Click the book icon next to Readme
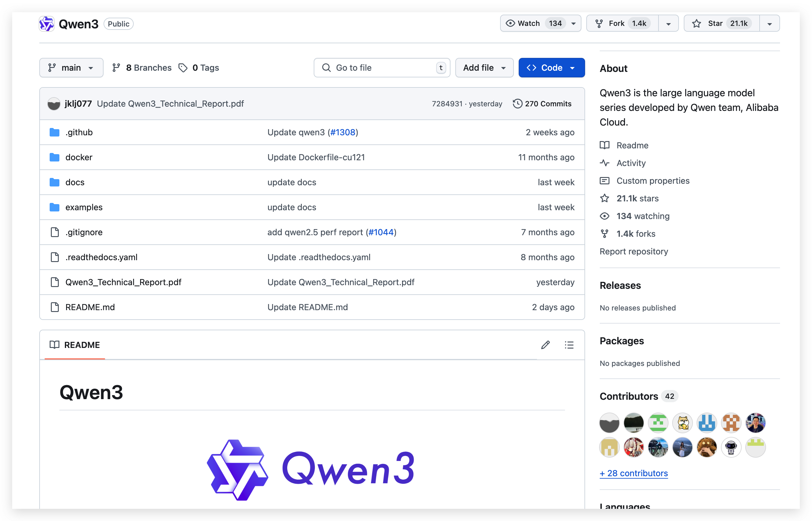The width and height of the screenshot is (812, 521). pos(605,145)
